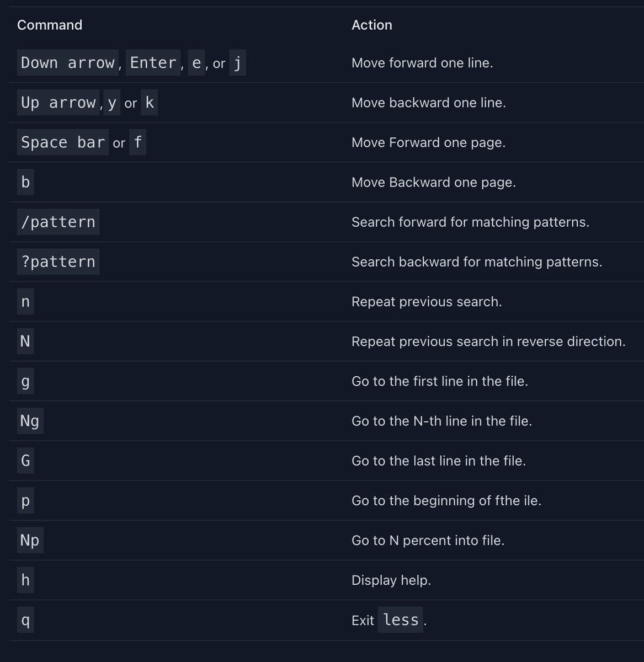Select the Np command code
This screenshot has width=644, height=662.
[x=30, y=540]
